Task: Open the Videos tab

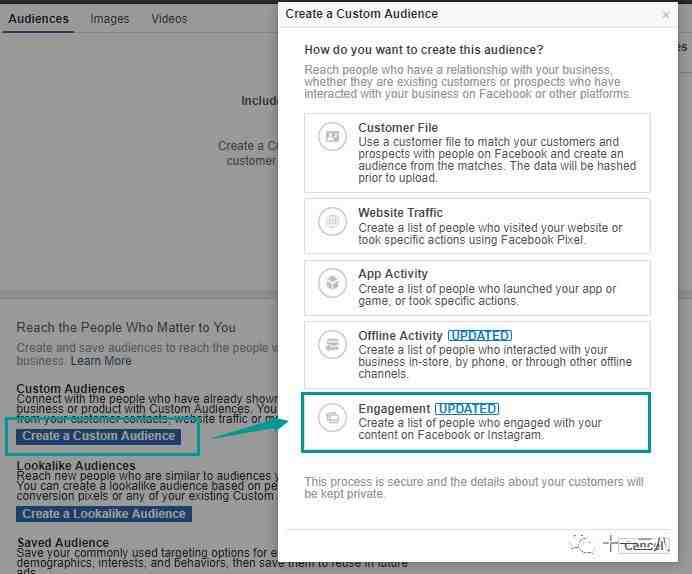Action: tap(169, 19)
